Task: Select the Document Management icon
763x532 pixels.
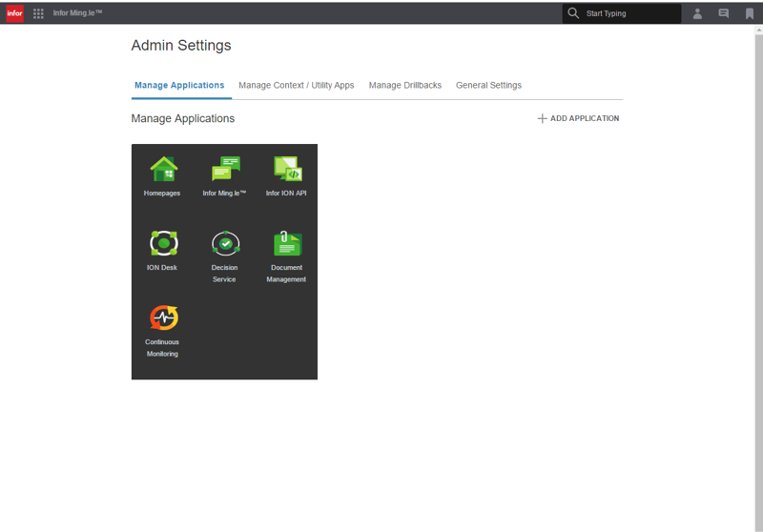Action: click(x=287, y=244)
